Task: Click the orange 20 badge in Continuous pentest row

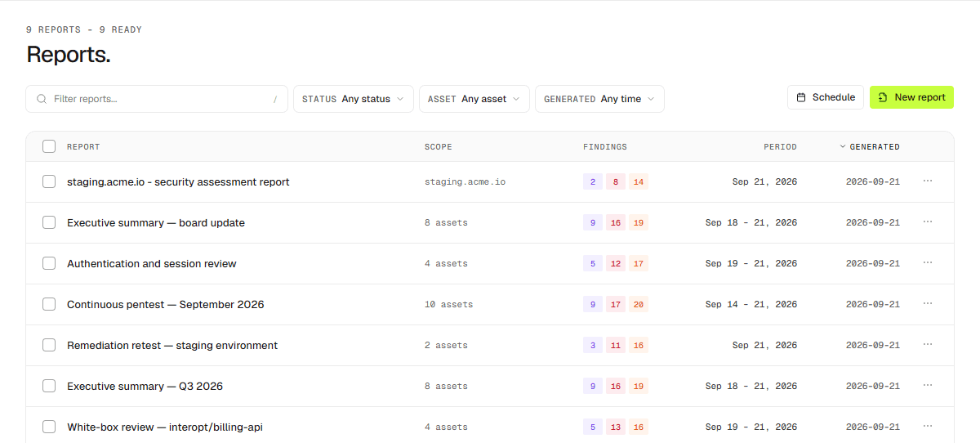Action: tap(639, 304)
